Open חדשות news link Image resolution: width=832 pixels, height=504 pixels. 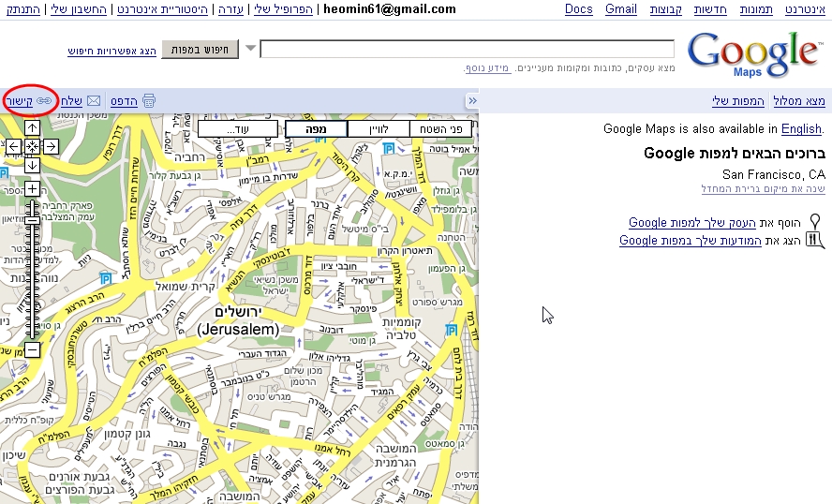pos(710,9)
